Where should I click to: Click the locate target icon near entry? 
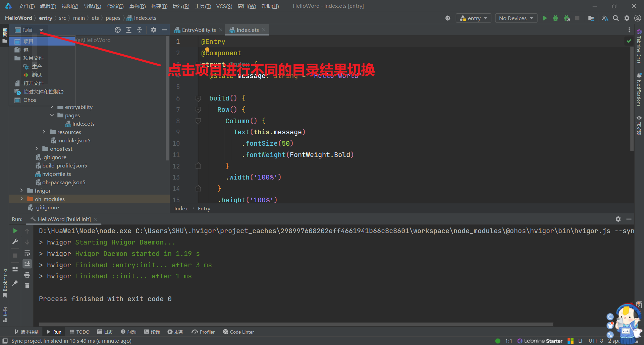point(448,18)
